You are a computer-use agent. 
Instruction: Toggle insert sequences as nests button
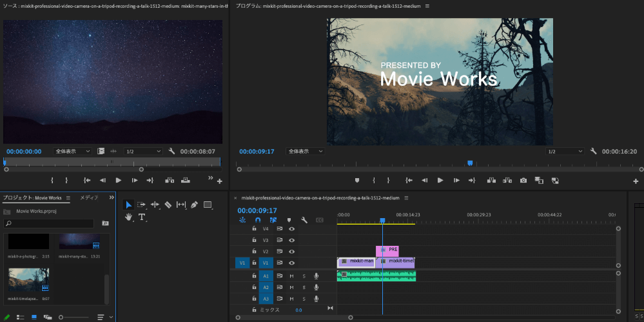pyautogui.click(x=242, y=220)
